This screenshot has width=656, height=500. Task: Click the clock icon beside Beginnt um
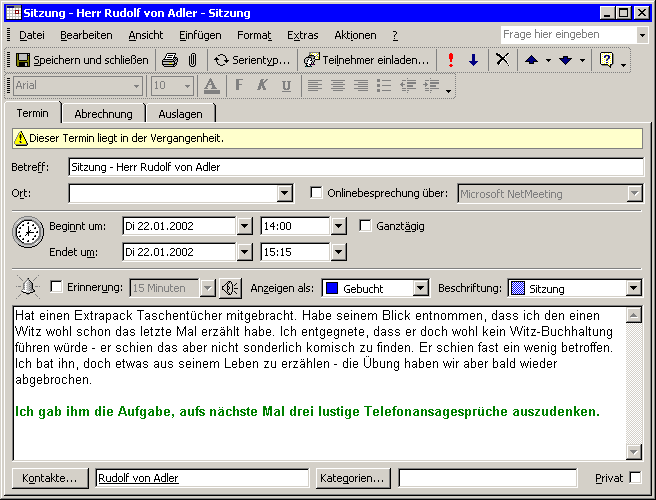(x=28, y=232)
